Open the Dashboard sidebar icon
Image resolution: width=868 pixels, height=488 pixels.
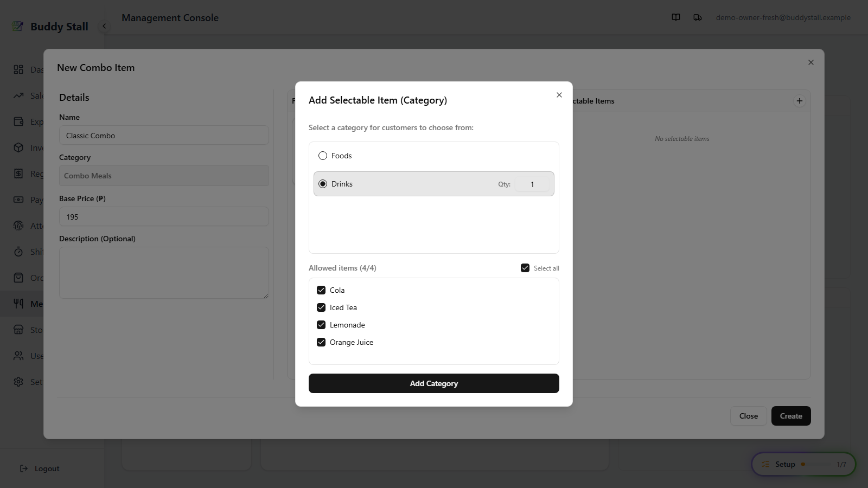18,69
